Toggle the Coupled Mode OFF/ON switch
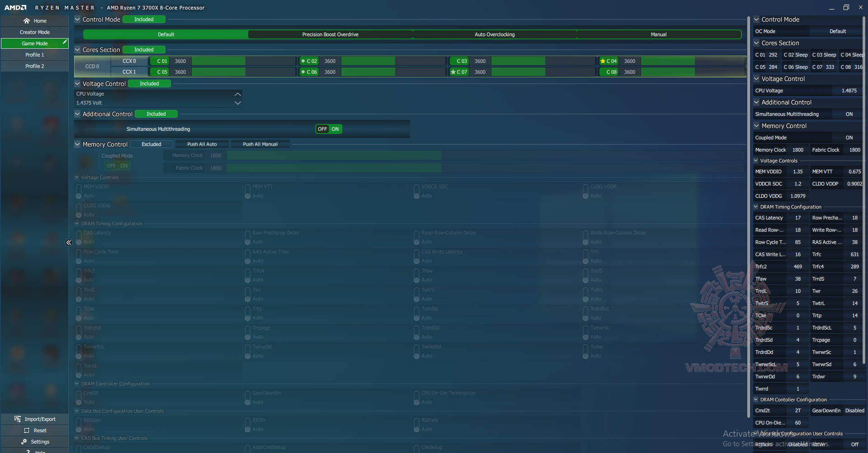This screenshot has width=868, height=453. (118, 166)
